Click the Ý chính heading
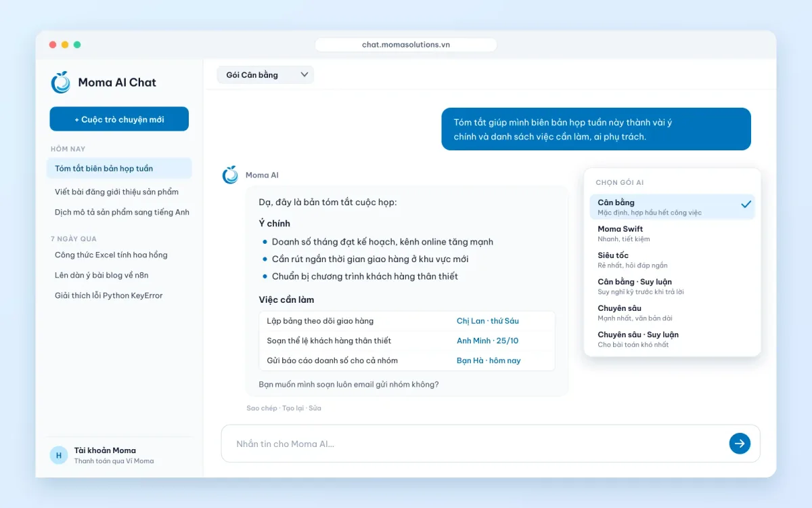 pyautogui.click(x=274, y=224)
